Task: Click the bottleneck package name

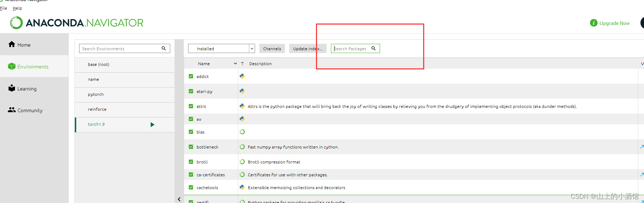Action: (x=207, y=147)
